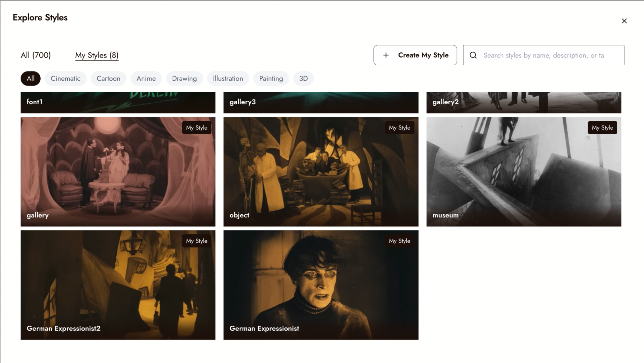
Task: Select the object style card
Action: click(x=321, y=172)
